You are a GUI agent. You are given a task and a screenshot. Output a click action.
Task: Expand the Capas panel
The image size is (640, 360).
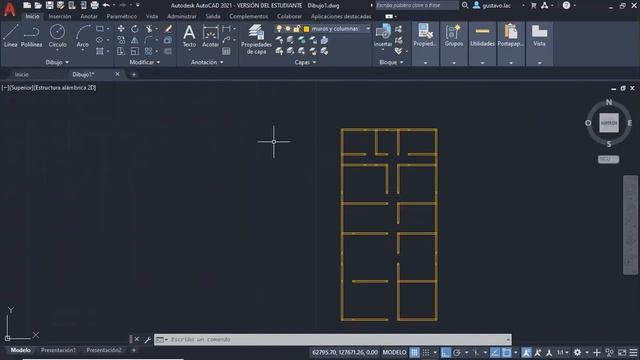pos(305,62)
